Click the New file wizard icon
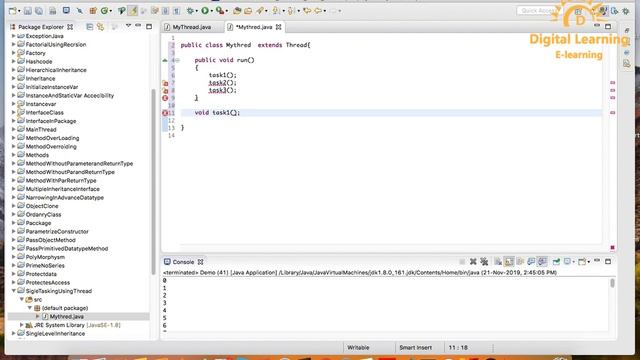Viewport: 640px width, 360px height. [x=13, y=11]
